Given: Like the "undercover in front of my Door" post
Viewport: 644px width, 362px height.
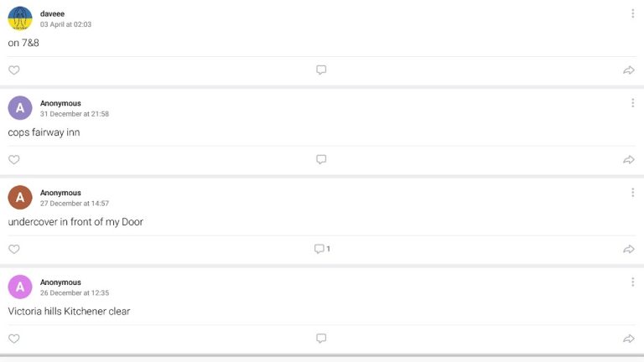Looking at the screenshot, I should pos(14,249).
